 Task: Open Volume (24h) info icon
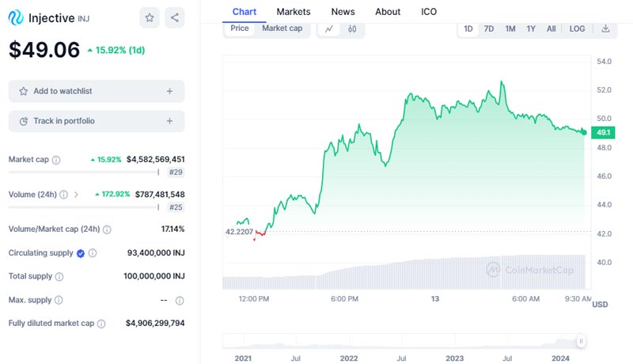(x=64, y=195)
